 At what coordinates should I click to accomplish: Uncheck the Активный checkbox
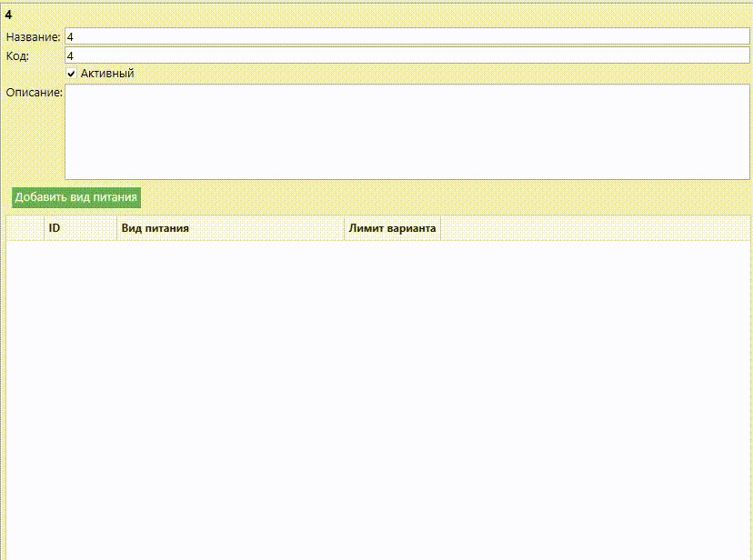(x=71, y=74)
